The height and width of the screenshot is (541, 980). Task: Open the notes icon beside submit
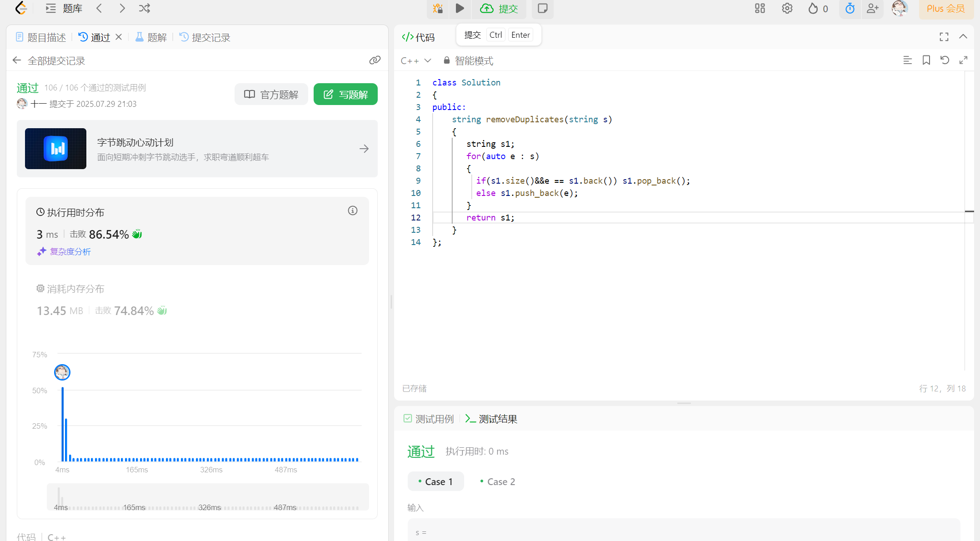(542, 8)
